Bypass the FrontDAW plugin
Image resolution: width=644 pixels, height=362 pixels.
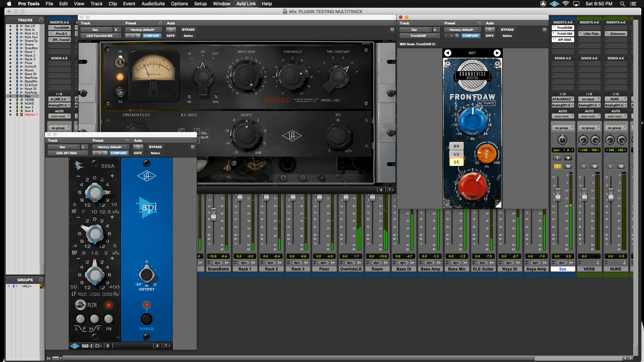click(507, 29)
